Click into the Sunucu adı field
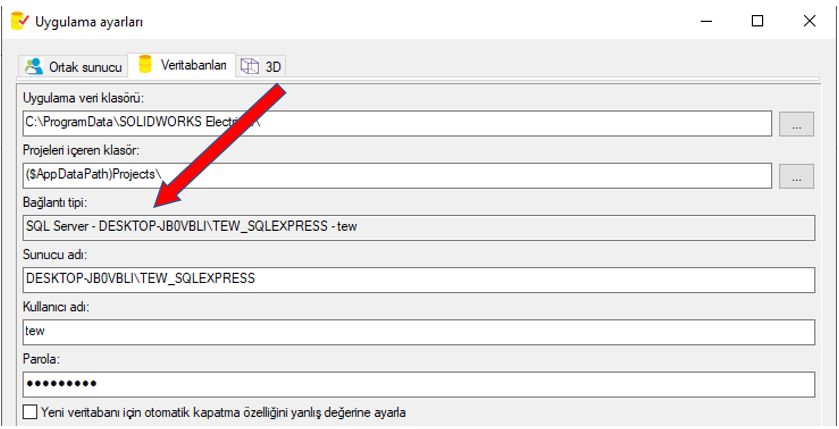The height and width of the screenshot is (429, 839). 418,279
